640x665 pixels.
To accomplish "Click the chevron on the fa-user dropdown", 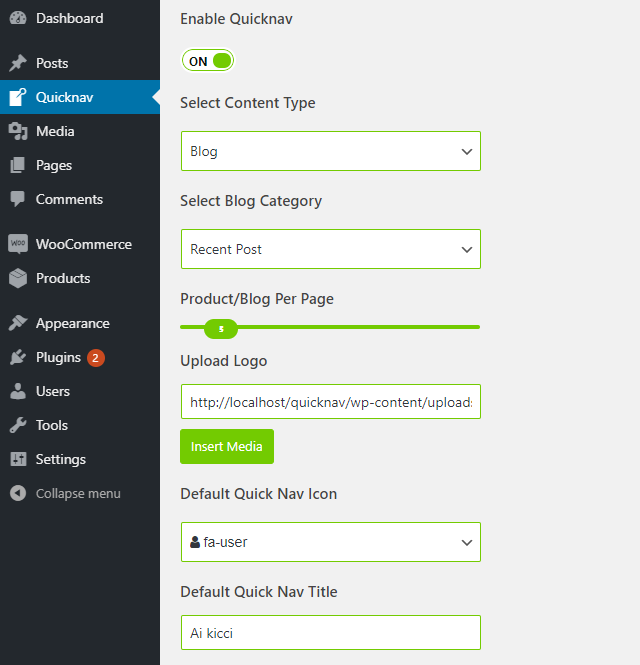I will (x=467, y=542).
